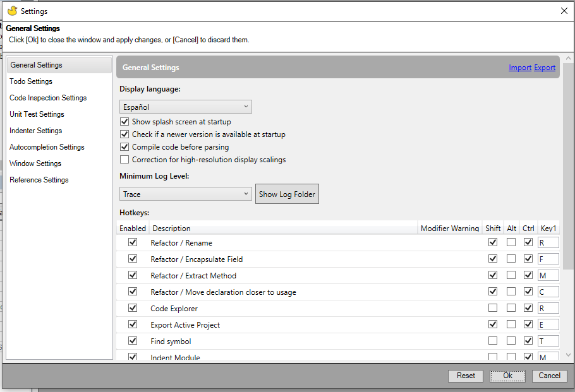Click Alt column header
This screenshot has height=392, width=575.
512,229
